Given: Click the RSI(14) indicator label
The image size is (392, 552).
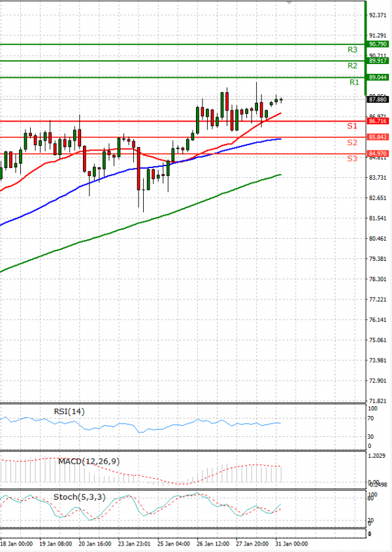Looking at the screenshot, I should pyautogui.click(x=69, y=411).
